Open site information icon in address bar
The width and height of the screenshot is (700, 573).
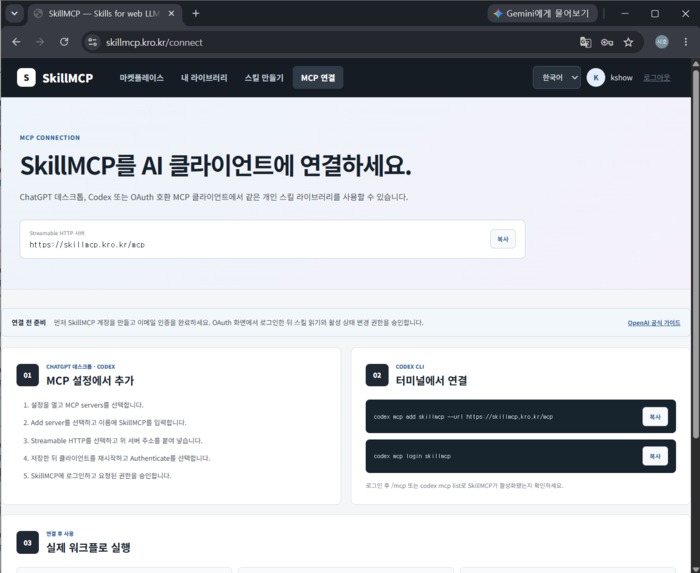coord(93,42)
